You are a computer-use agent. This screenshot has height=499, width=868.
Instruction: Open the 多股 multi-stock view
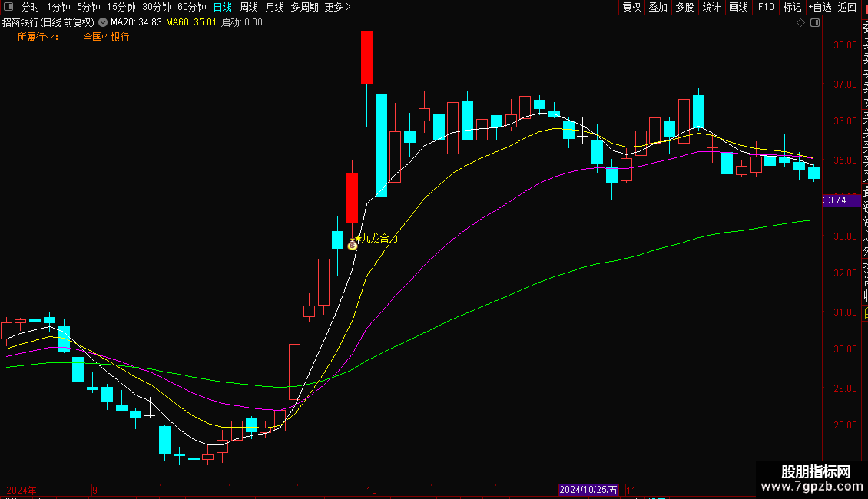tap(684, 7)
